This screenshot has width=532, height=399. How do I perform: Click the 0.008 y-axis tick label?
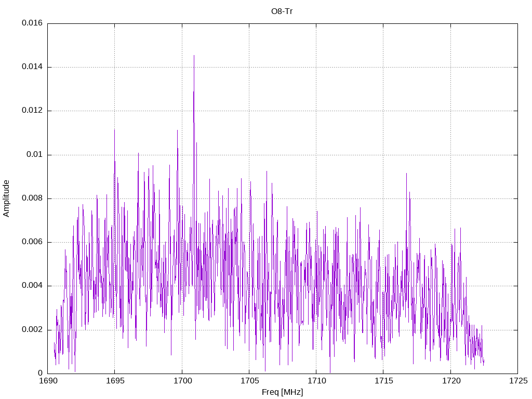pyautogui.click(x=32, y=198)
